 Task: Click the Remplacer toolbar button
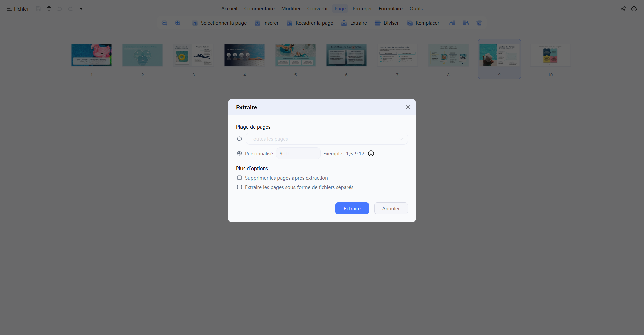point(423,23)
